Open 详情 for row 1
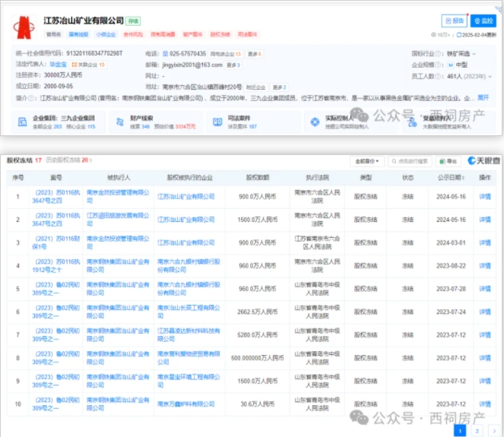 pyautogui.click(x=484, y=197)
